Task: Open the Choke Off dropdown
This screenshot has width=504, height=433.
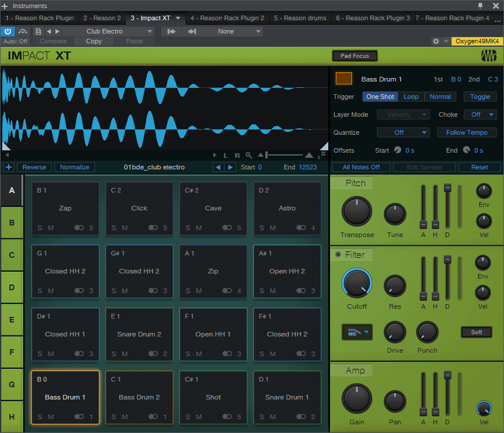Action: 480,114
